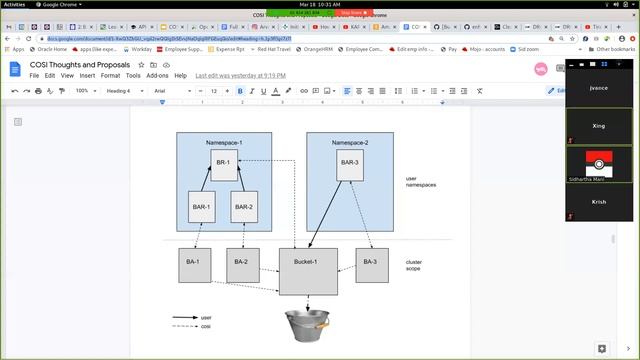
Task: Open the Arial font dropdown
Action: pos(172,91)
